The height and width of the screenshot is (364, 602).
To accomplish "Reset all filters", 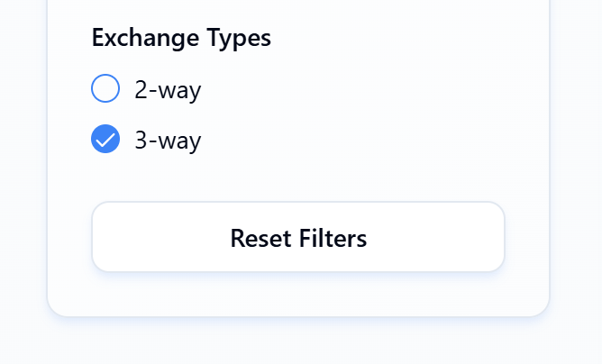I will click(x=297, y=237).
